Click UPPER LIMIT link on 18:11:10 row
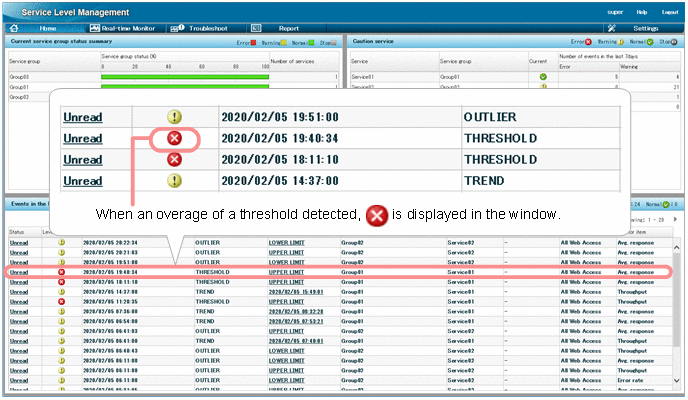 pyautogui.click(x=286, y=281)
